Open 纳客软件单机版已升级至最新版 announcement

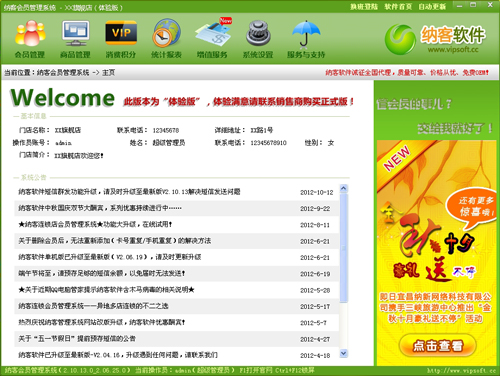tap(110, 257)
